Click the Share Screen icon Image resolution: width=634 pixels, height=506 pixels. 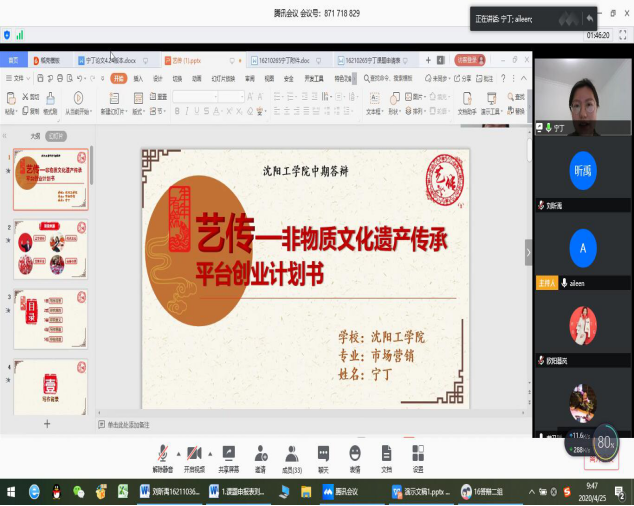tap(229, 455)
